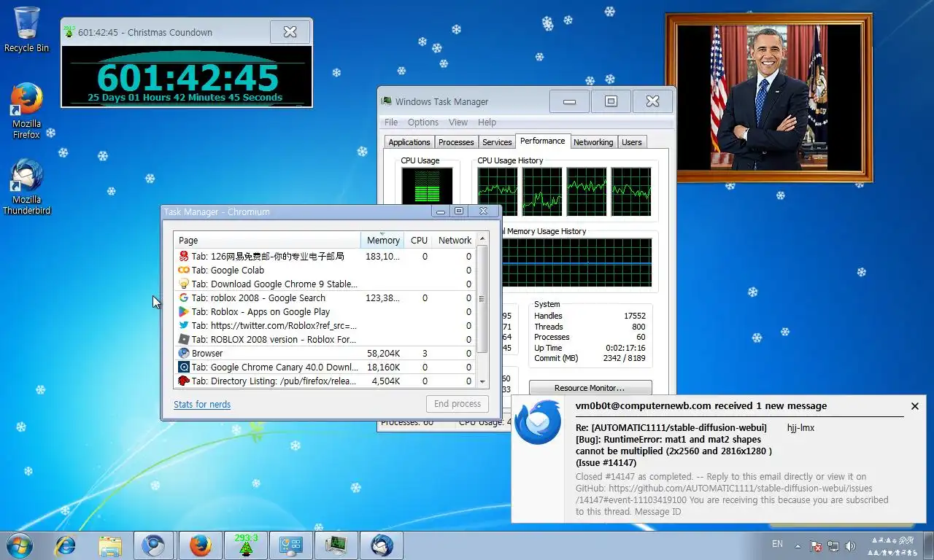934x560 pixels.
Task: Click the EN language indicator
Action: click(x=778, y=544)
